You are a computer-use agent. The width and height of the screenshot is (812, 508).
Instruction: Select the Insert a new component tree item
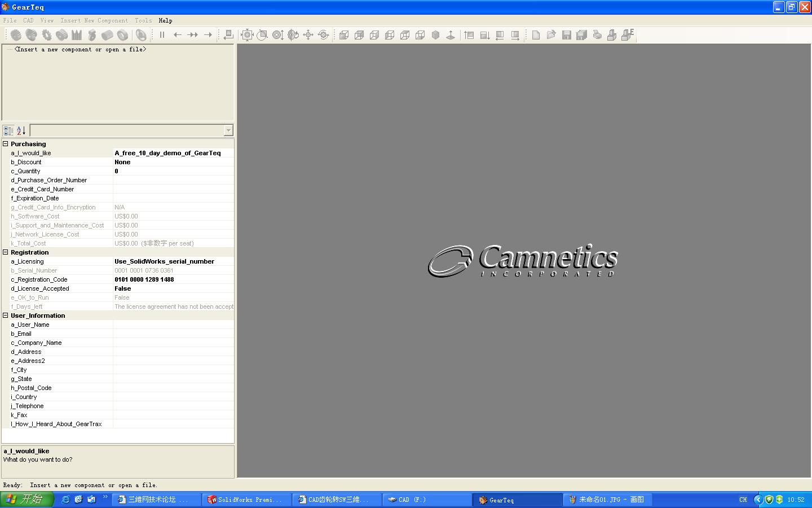[x=80, y=49]
